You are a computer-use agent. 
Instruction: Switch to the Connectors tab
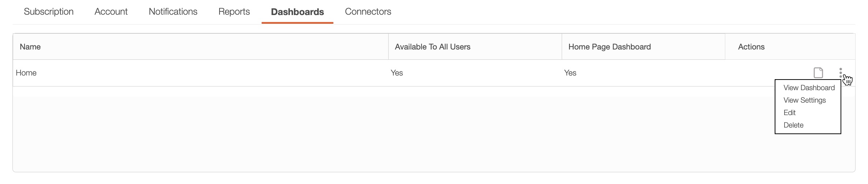pos(368,12)
